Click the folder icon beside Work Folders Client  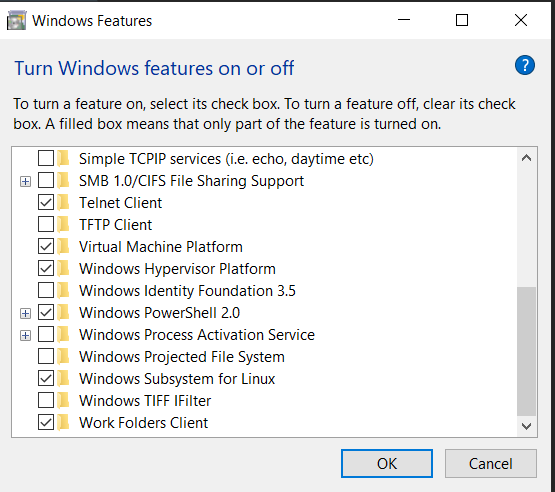coord(64,423)
